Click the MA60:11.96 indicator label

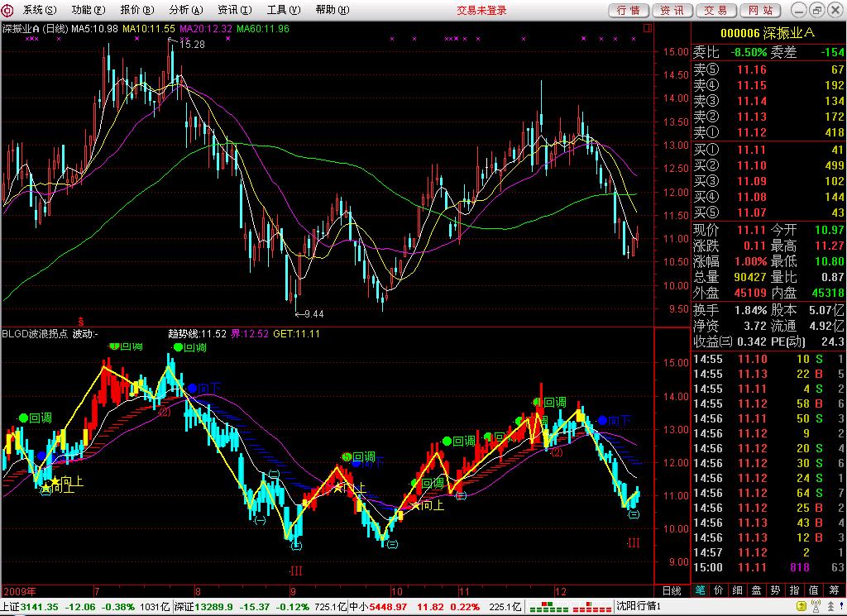click(x=263, y=29)
